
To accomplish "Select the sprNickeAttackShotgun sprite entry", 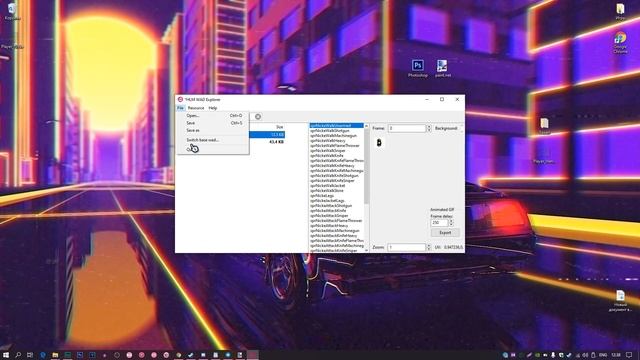I will pyautogui.click(x=336, y=206).
